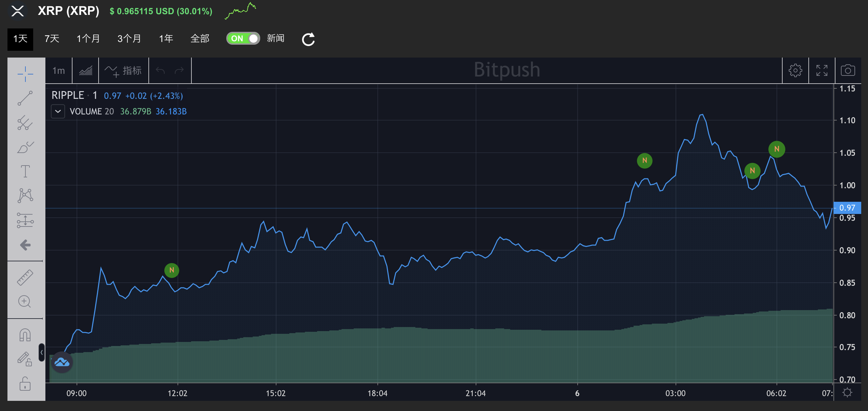The height and width of the screenshot is (411, 868).
Task: Open chart settings gear icon
Action: point(795,70)
